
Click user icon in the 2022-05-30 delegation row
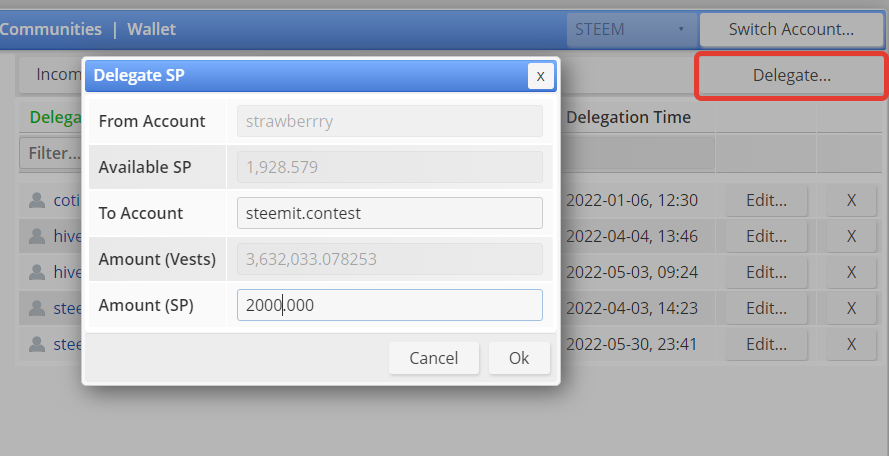tap(38, 344)
